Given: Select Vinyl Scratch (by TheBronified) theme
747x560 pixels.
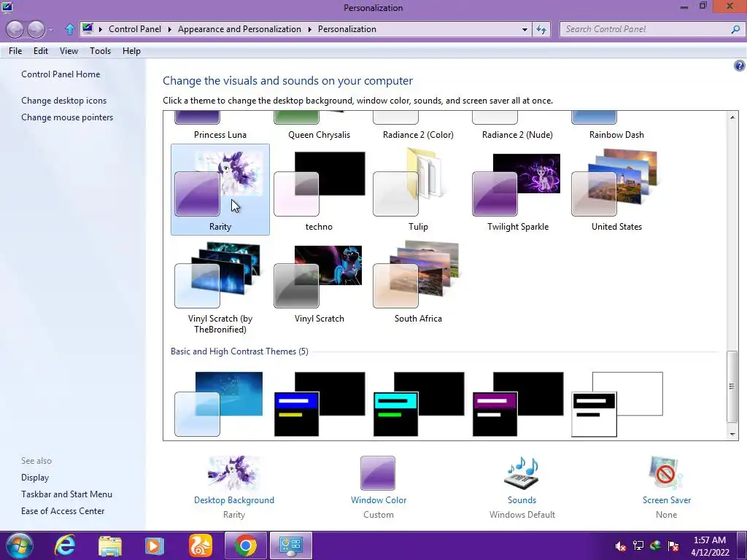Looking at the screenshot, I should 220,287.
